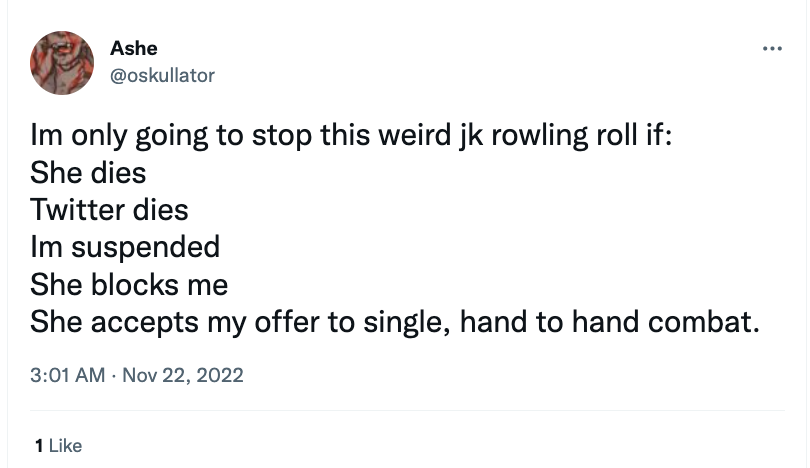
Task: Click the 'Im suspended' line
Action: pos(124,247)
